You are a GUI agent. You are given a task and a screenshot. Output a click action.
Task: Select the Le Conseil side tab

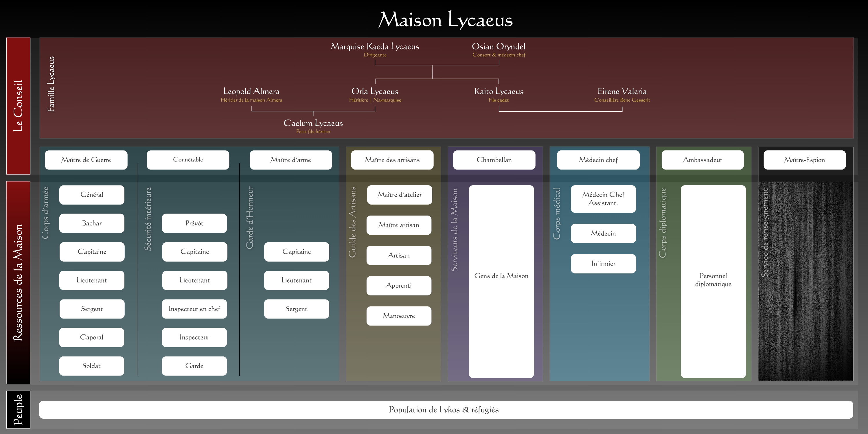[18, 106]
